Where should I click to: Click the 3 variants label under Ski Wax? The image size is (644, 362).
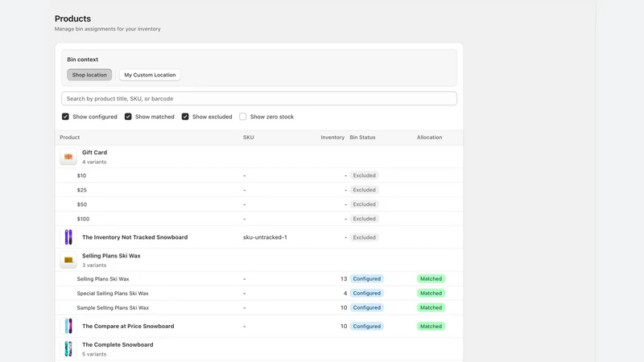94,265
